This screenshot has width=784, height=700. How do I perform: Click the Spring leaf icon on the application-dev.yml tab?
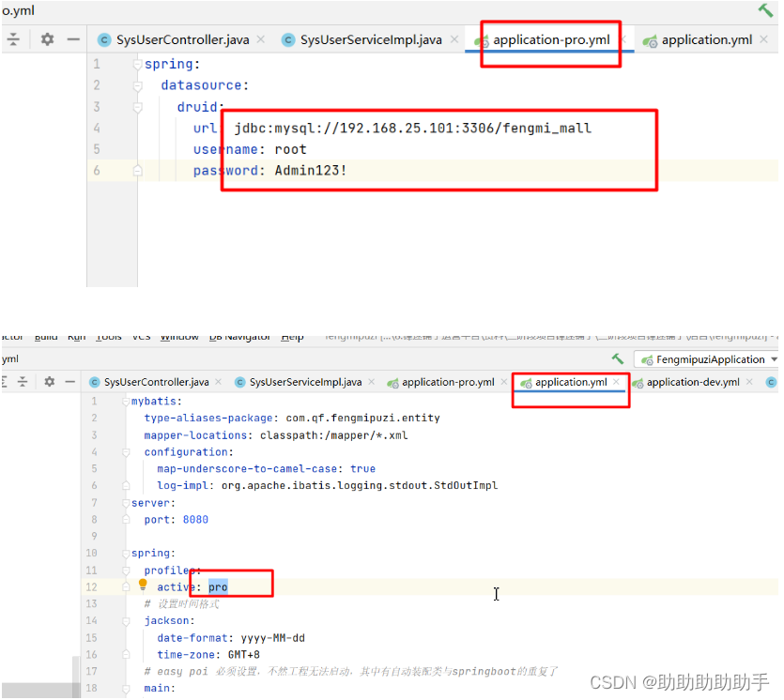point(638,383)
